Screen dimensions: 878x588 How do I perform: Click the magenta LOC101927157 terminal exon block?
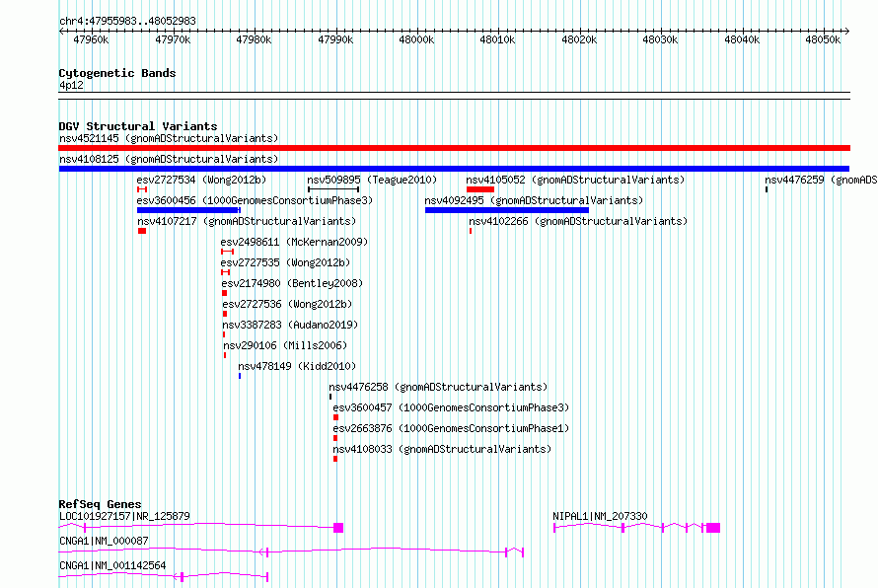(338, 528)
